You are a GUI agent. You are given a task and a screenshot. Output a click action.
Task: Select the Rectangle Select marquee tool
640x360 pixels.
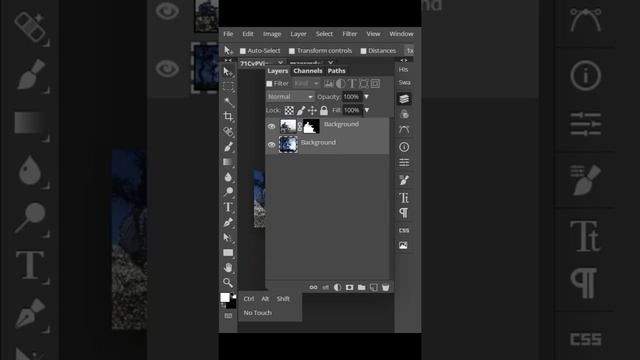pos(228,87)
